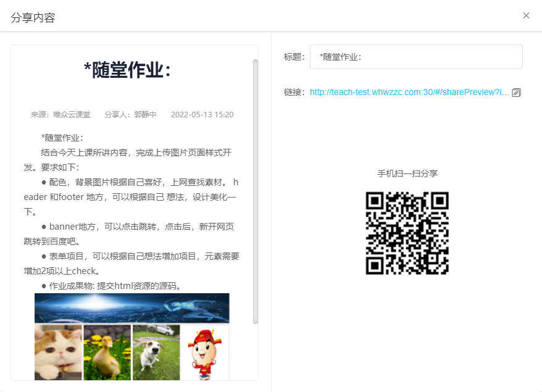Click the 2022-05-13 15:20 timestamp

(x=202, y=115)
